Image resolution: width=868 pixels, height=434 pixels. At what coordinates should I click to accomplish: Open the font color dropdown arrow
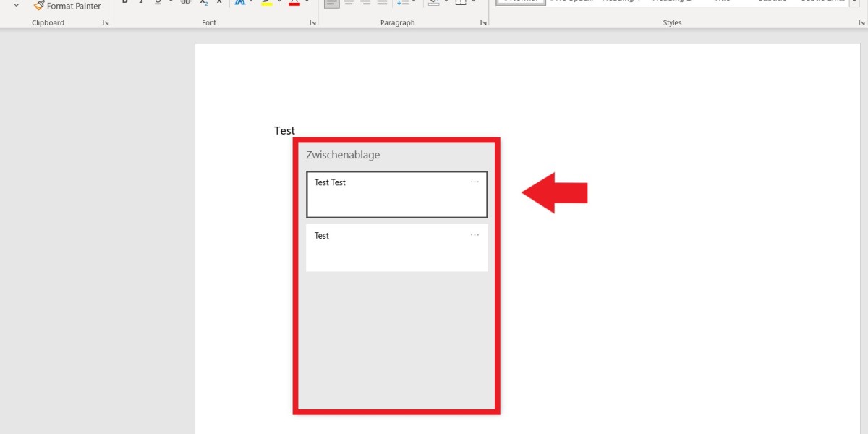(x=307, y=2)
